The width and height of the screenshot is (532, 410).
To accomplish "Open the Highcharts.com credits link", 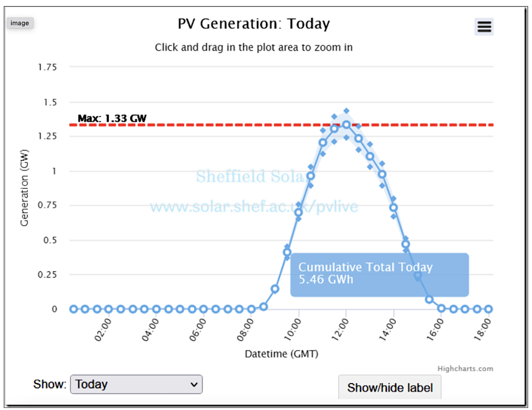I will (x=465, y=368).
